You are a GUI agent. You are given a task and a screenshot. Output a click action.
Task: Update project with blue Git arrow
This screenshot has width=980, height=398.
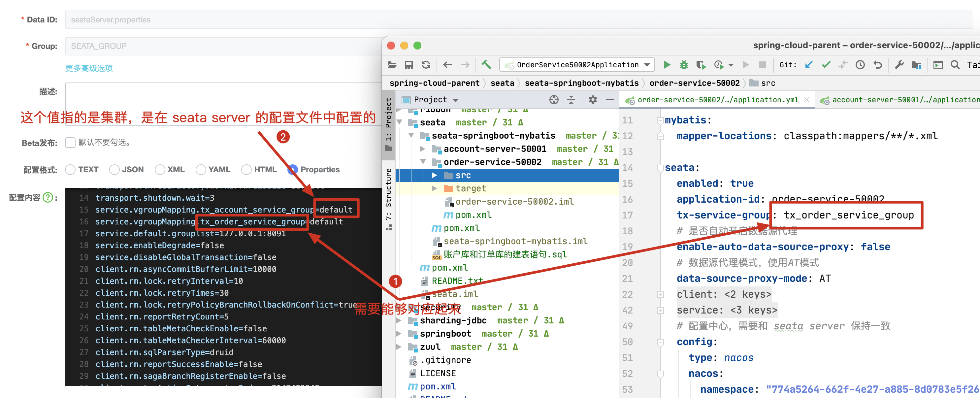click(x=809, y=65)
